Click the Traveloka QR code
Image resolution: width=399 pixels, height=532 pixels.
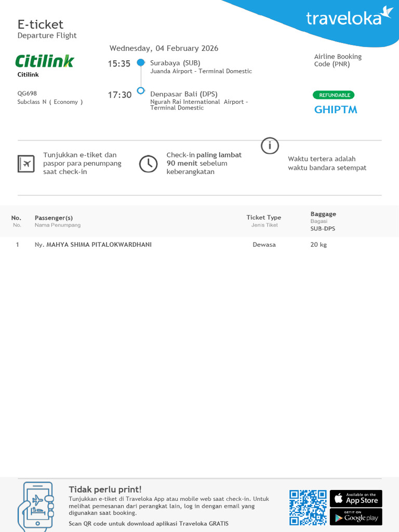tap(308, 507)
